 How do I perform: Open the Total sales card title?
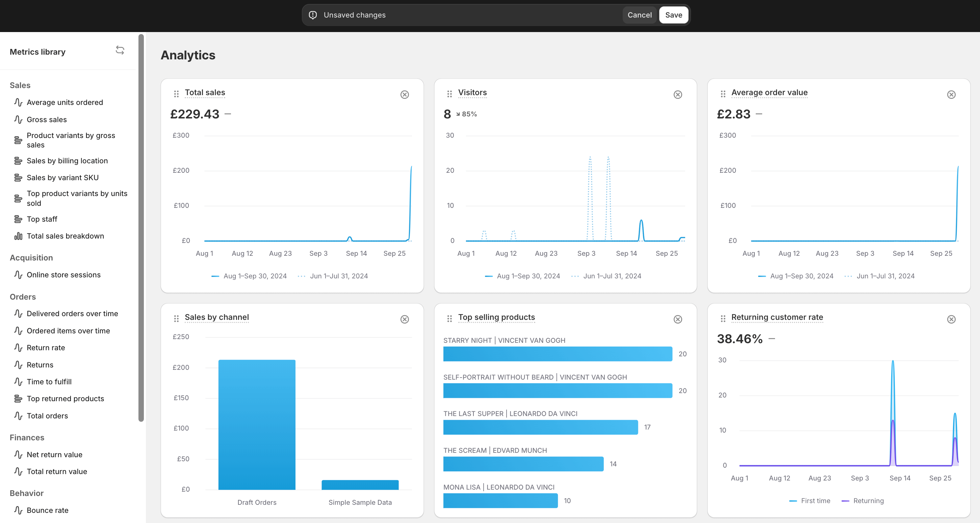[205, 92]
